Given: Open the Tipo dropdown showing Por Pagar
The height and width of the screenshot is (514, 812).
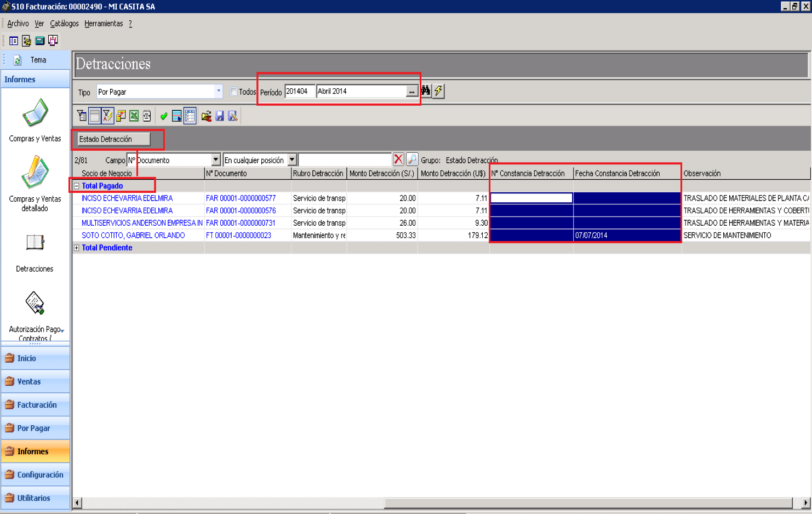Looking at the screenshot, I should click(x=159, y=92).
